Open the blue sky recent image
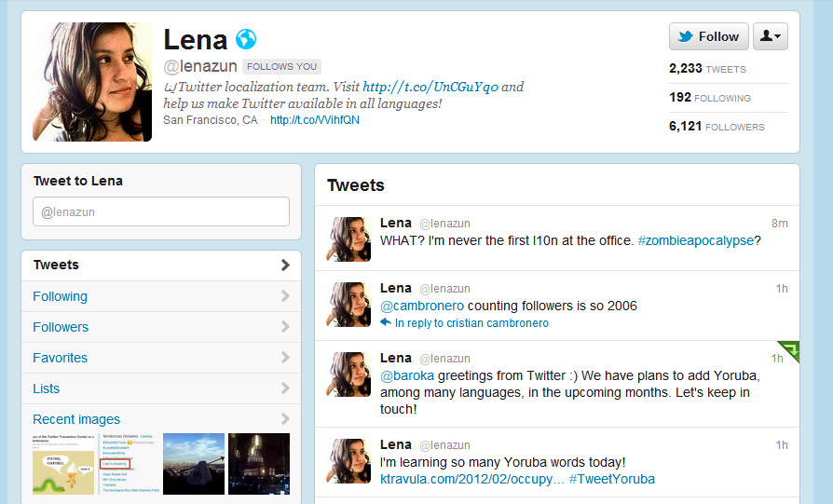The image size is (833, 504). (194, 464)
